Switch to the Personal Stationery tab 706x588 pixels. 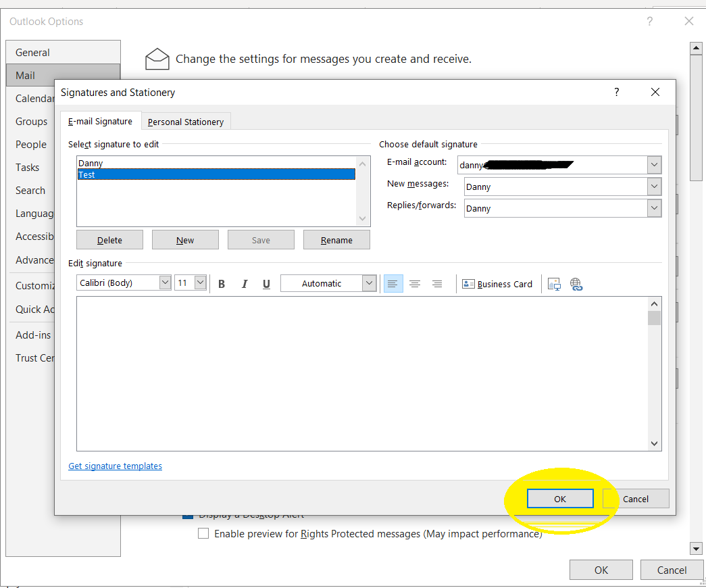[x=186, y=122]
